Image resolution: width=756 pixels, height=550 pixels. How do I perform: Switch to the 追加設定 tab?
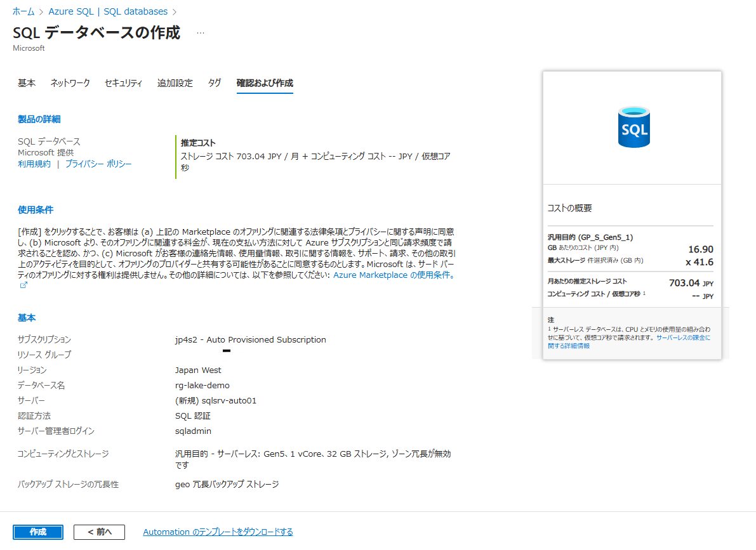click(175, 83)
